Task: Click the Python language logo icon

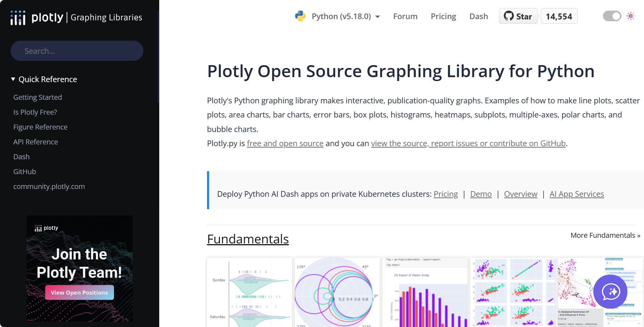Action: [300, 16]
